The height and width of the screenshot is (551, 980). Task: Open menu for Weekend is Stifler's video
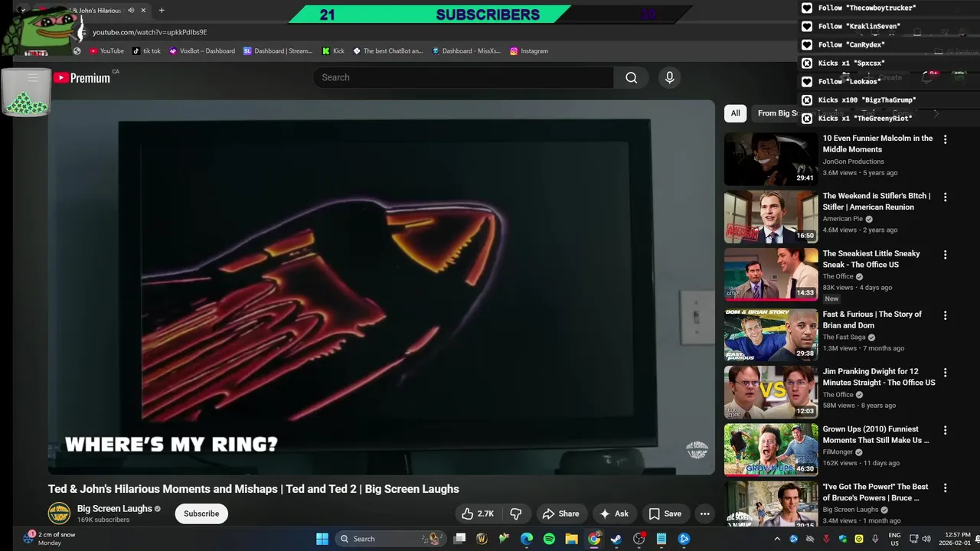[945, 197]
